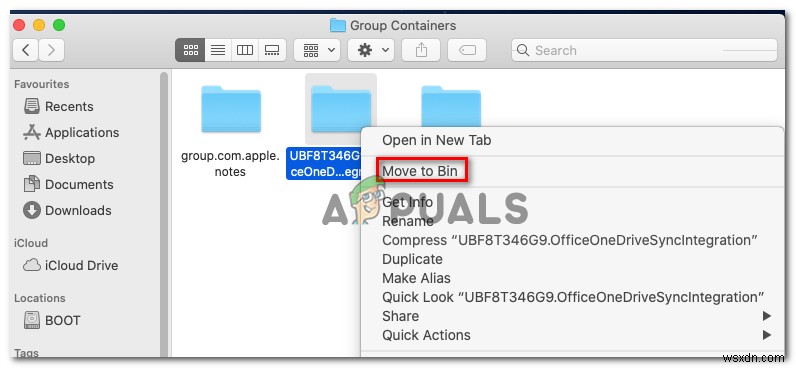Focus the Search field
796x368 pixels.
[644, 50]
